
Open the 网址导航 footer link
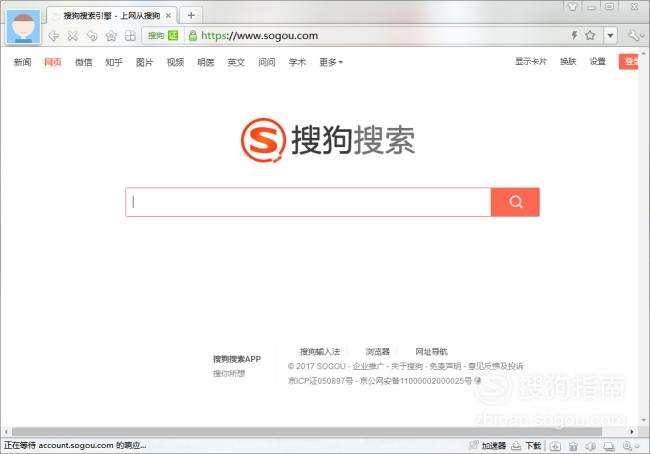(432, 352)
